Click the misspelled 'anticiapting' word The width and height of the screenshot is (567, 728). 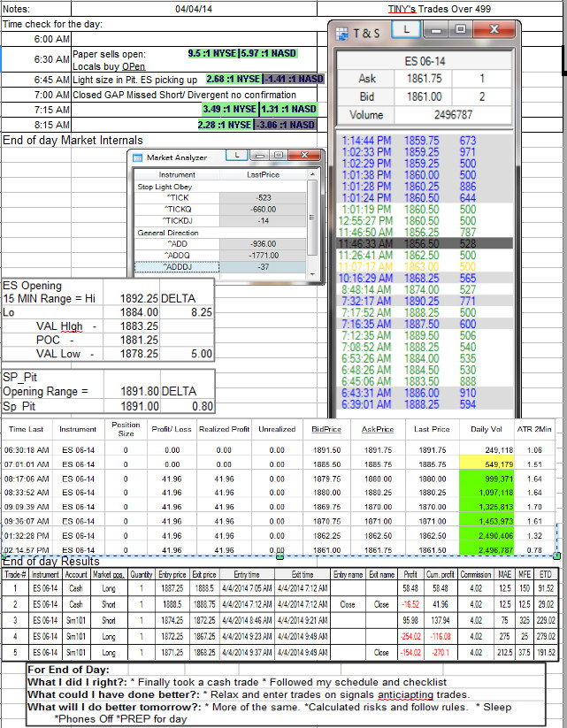405,695
